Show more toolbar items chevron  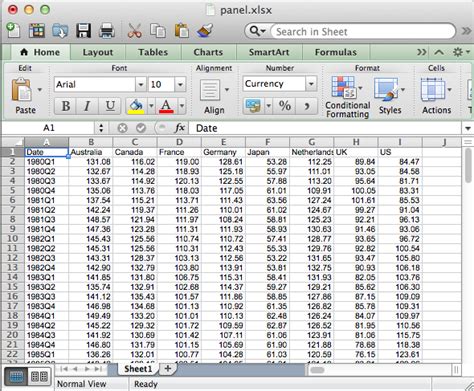point(467,31)
